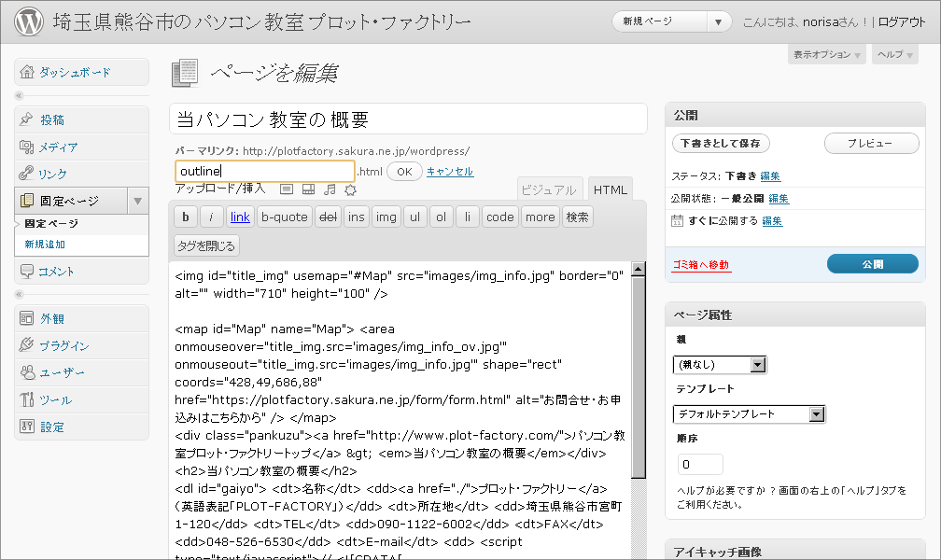Screen dimensions: 941x560
Task: Click the permalink slug field containing outline
Action: 265,171
